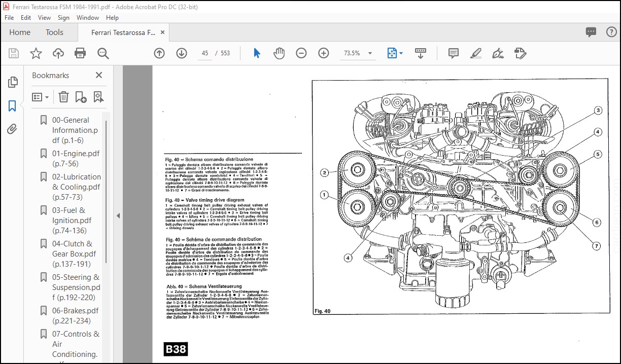Open the bookmarks options list menu

pyautogui.click(x=41, y=97)
